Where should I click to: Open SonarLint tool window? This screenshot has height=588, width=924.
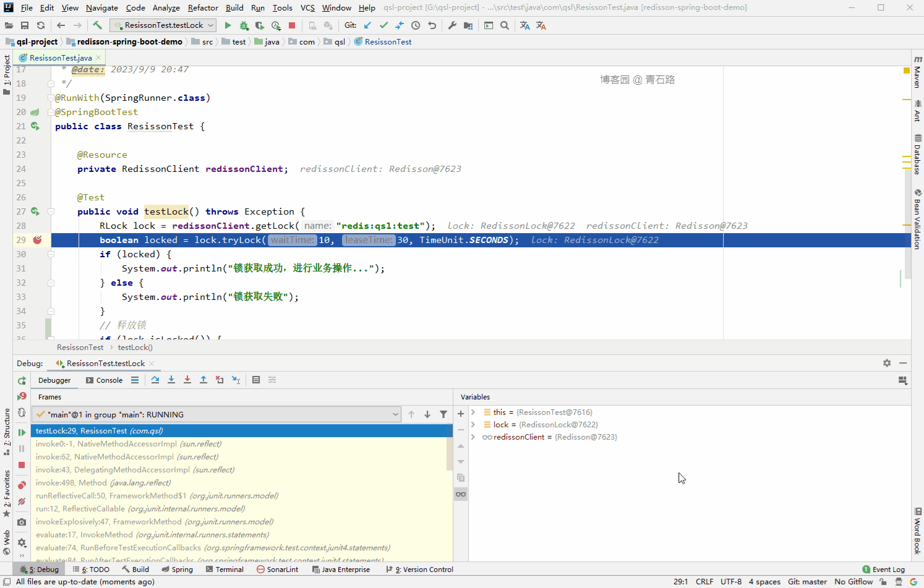pyautogui.click(x=278, y=569)
